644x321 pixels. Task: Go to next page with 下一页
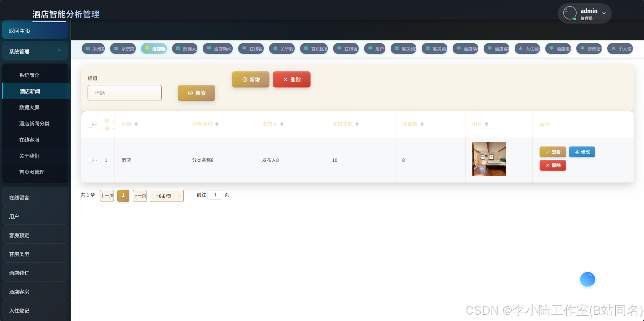click(x=139, y=195)
